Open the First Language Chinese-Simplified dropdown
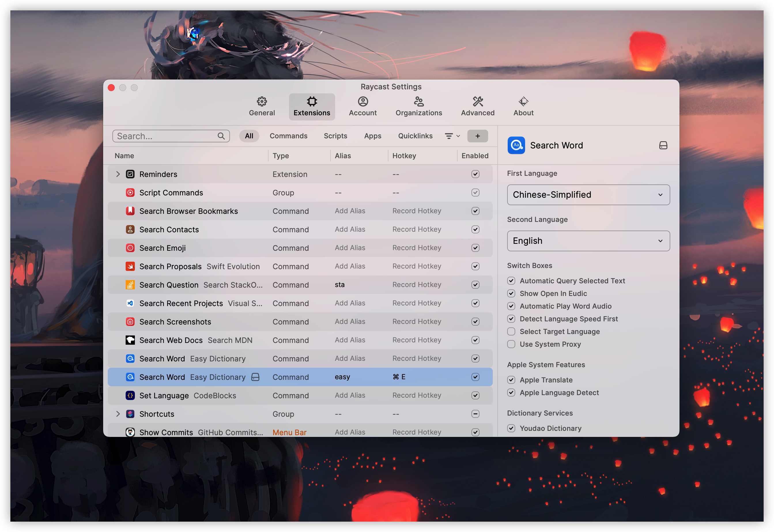The height and width of the screenshot is (532, 774). tap(588, 195)
